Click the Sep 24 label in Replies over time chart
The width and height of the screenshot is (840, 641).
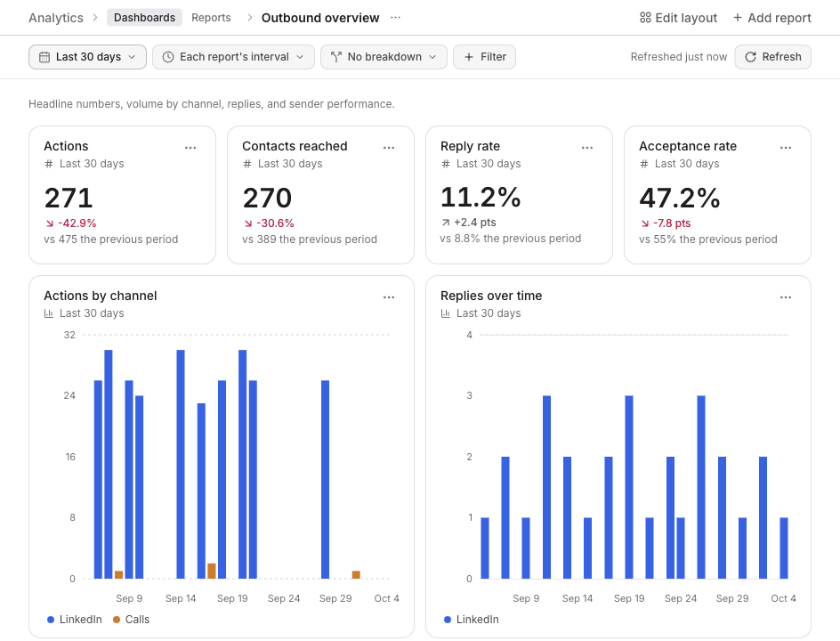pos(681,598)
